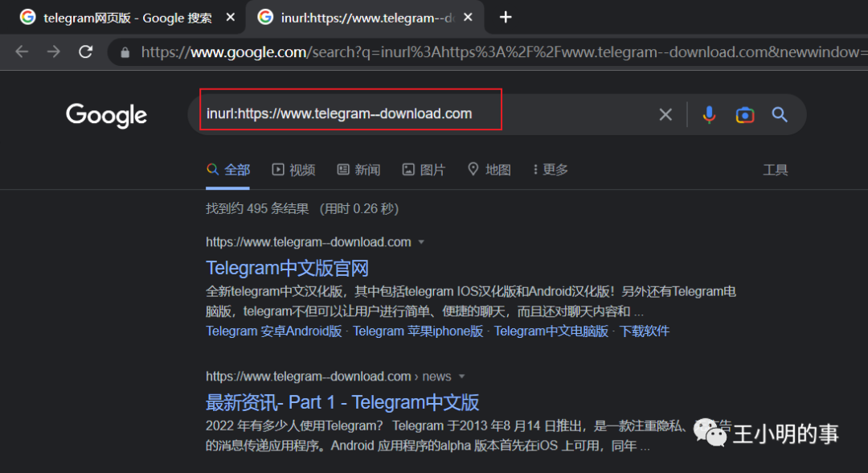The width and height of the screenshot is (868, 473).
Task: Select the 全部 results tab
Action: (x=228, y=170)
